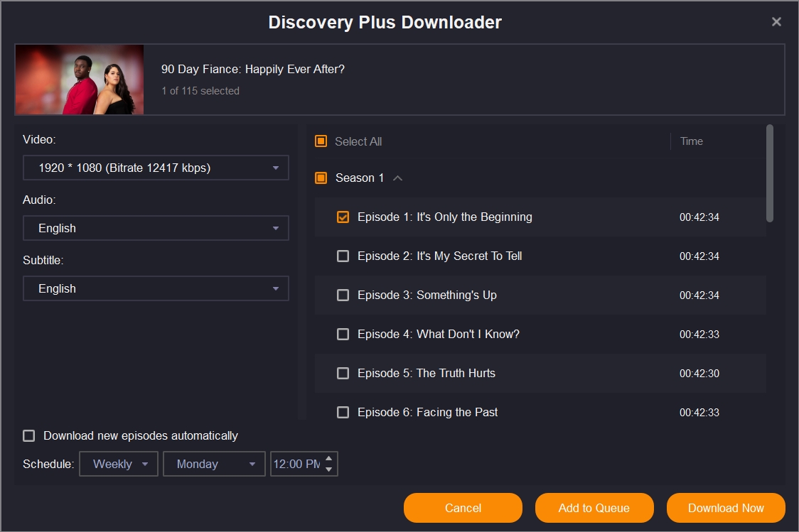Tick the Episode 5: The Truth Hurts checkbox
The height and width of the screenshot is (532, 799).
(343, 374)
